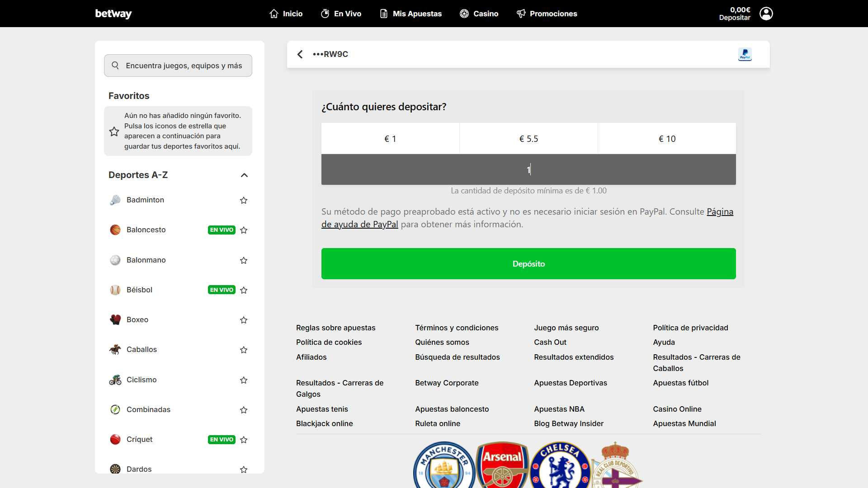Image resolution: width=868 pixels, height=488 pixels.
Task: Click the Arsenal club crest
Action: tap(502, 465)
